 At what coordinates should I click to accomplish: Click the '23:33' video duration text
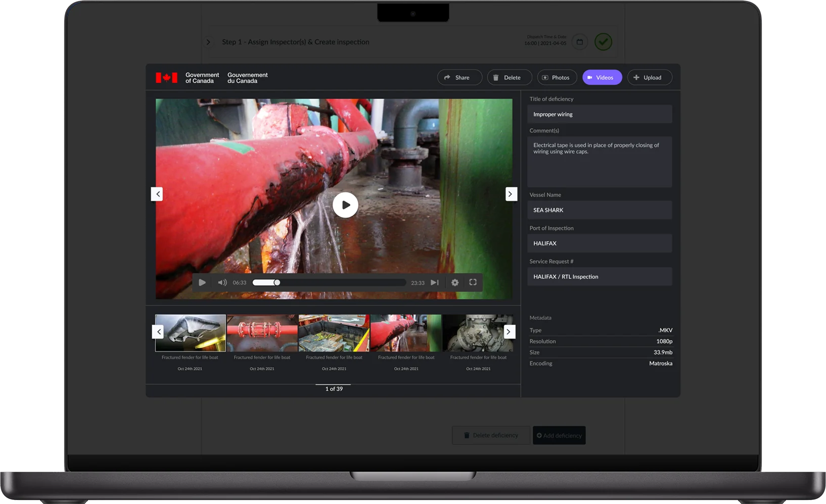pos(418,283)
